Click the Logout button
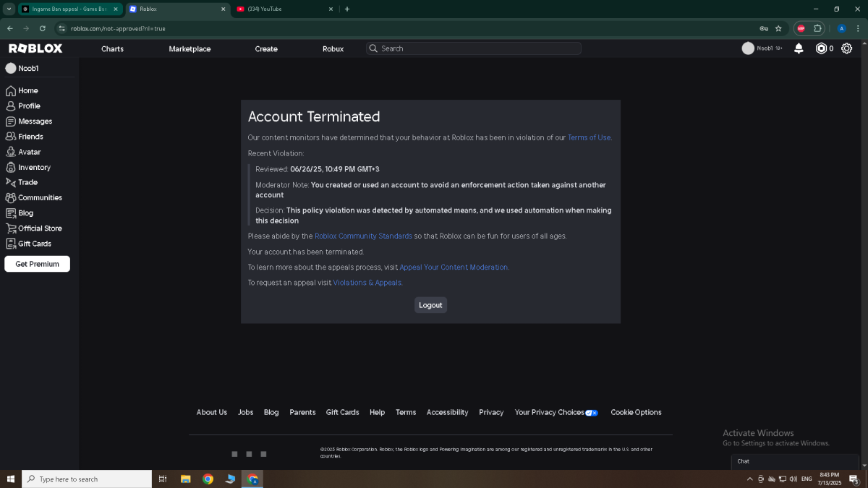The height and width of the screenshot is (488, 868). tap(430, 305)
